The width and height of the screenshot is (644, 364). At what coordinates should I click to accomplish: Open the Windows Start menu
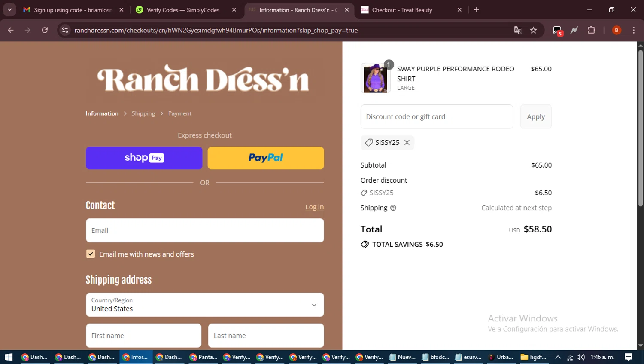point(9,357)
